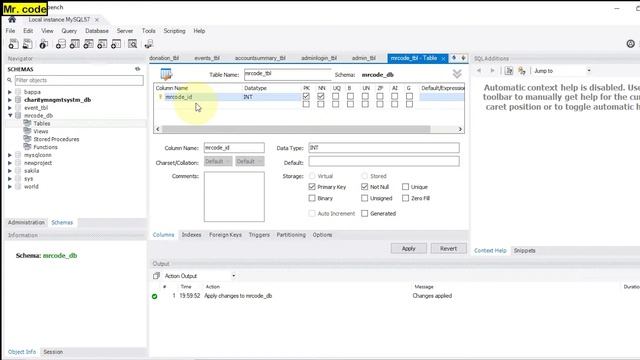Create a new table icon

[x=75, y=44]
